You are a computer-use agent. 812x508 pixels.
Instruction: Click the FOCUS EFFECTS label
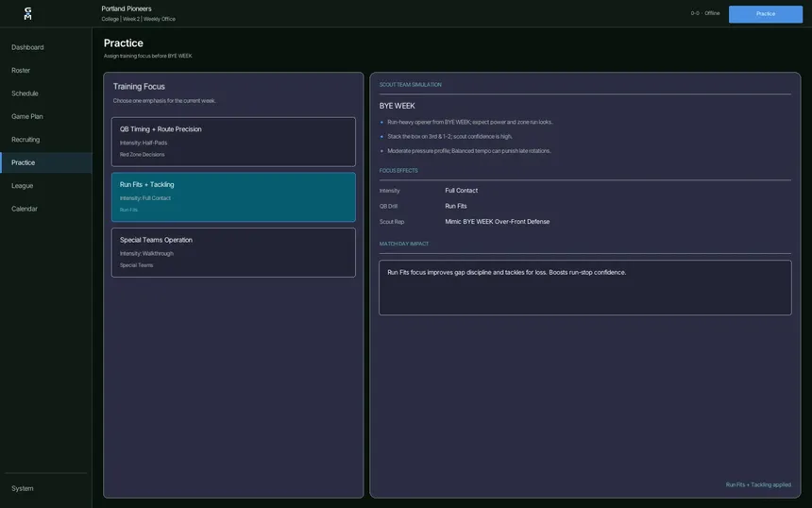[x=398, y=170]
